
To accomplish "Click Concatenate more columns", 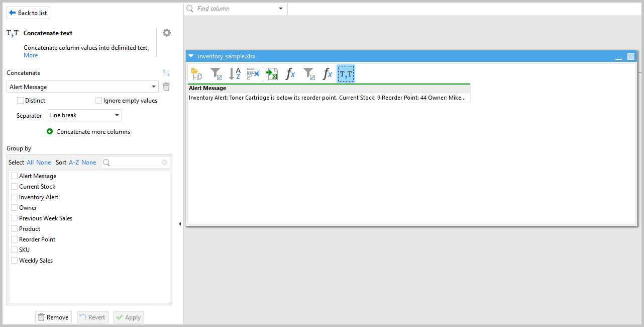I will click(x=93, y=132).
